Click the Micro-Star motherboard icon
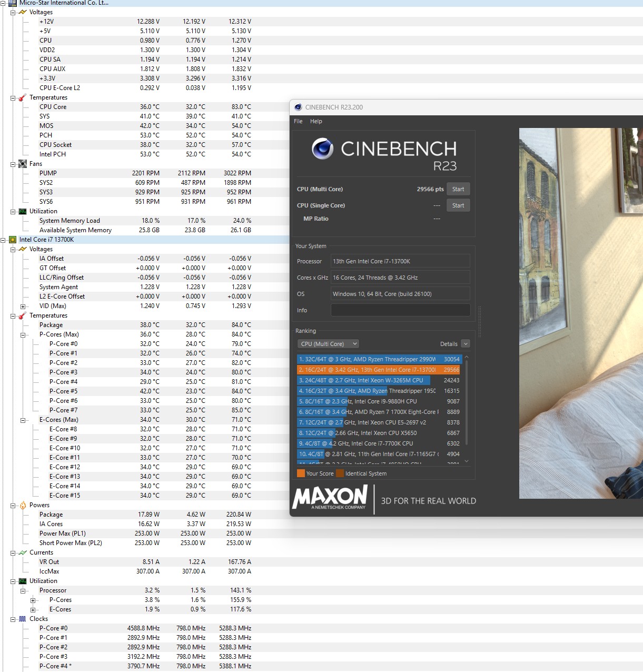 [13, 3]
